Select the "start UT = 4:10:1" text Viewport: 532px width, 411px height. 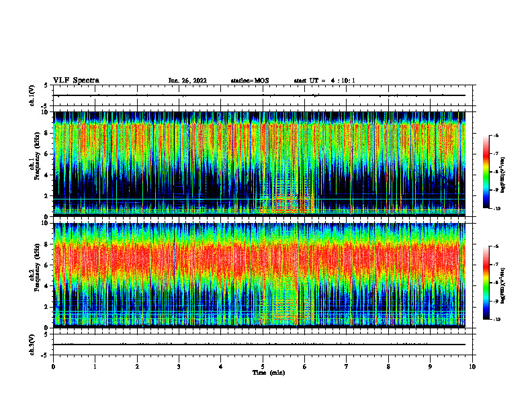(x=324, y=81)
